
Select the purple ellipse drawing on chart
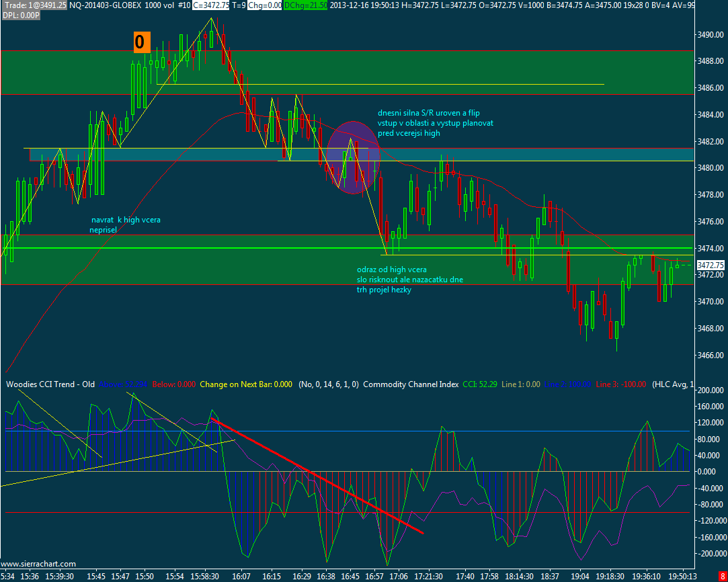click(x=354, y=157)
